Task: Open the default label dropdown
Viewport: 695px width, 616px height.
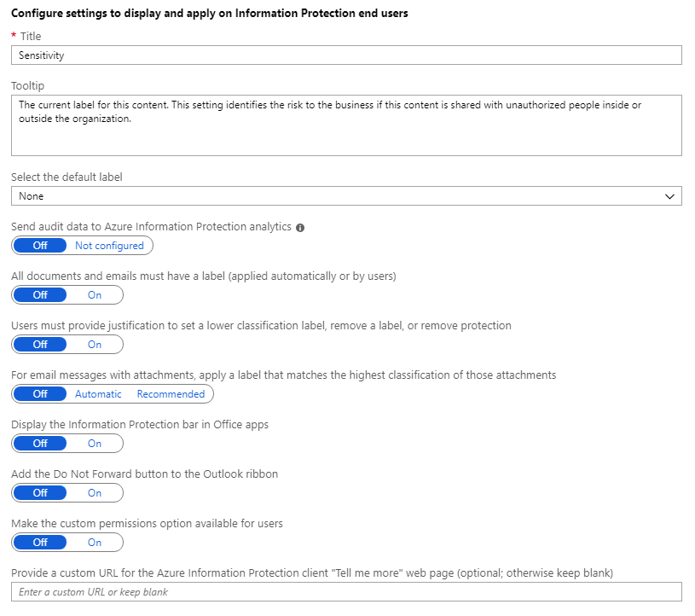Action: tap(346, 196)
